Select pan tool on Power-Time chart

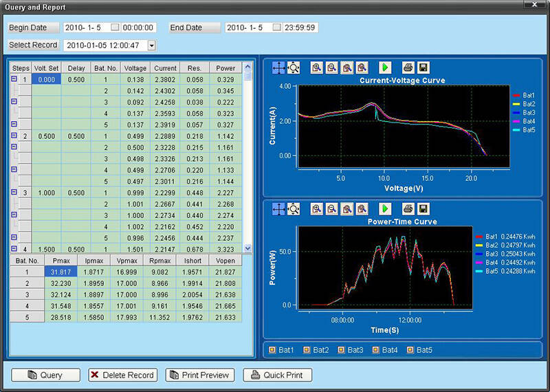pyautogui.click(x=279, y=208)
